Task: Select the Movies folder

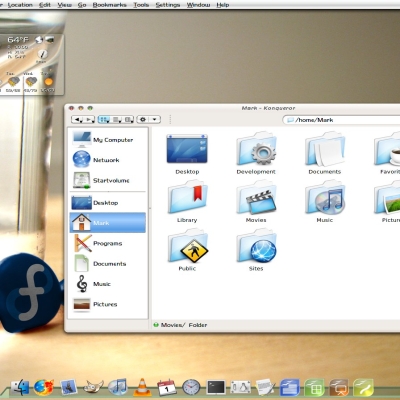Action: (256, 202)
